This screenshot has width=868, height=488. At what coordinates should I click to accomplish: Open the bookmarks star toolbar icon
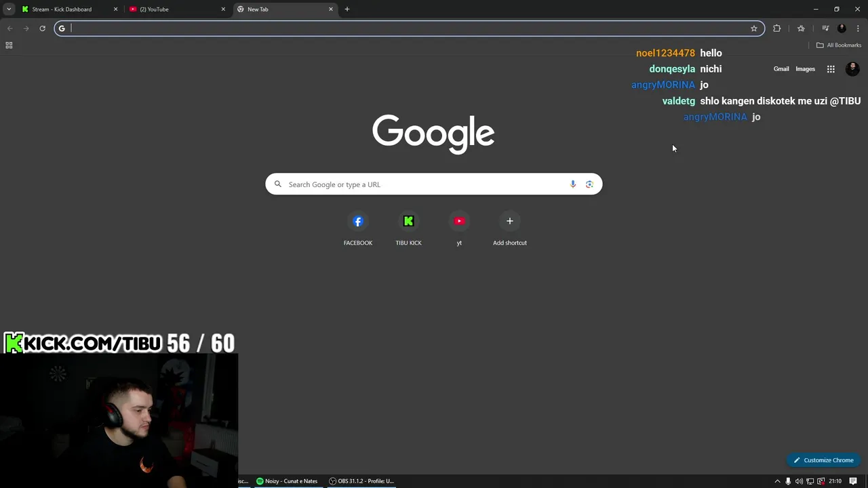(x=801, y=28)
